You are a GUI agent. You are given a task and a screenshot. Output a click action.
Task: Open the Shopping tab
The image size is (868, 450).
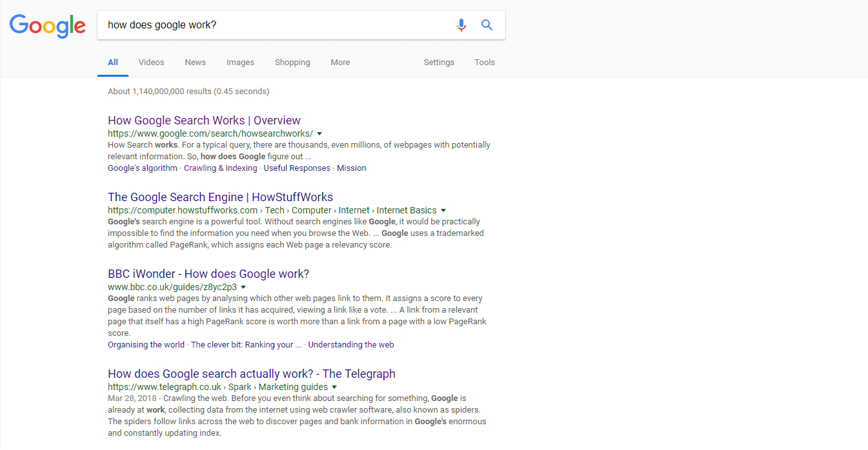click(292, 63)
